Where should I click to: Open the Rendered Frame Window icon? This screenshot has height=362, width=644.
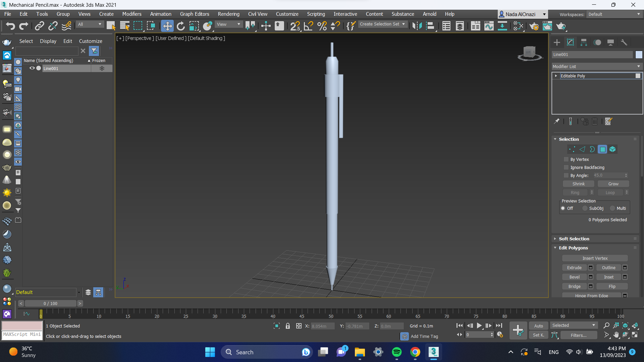547,26
